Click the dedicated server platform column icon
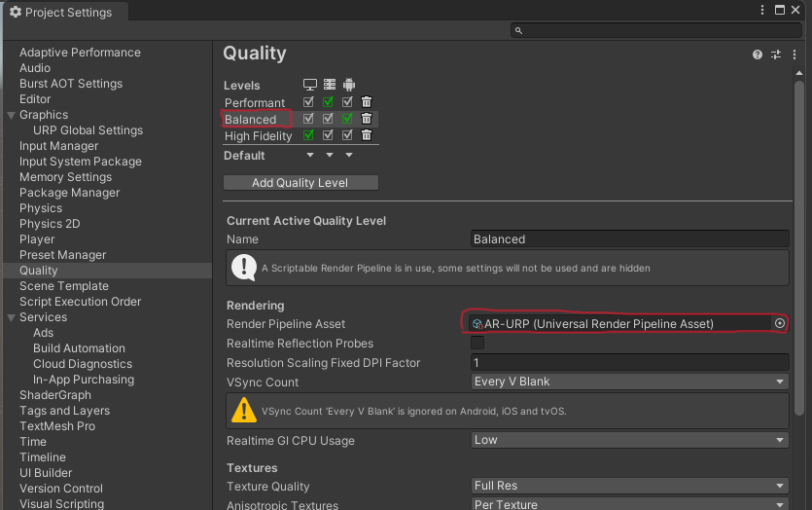The image size is (812, 510). click(x=330, y=85)
